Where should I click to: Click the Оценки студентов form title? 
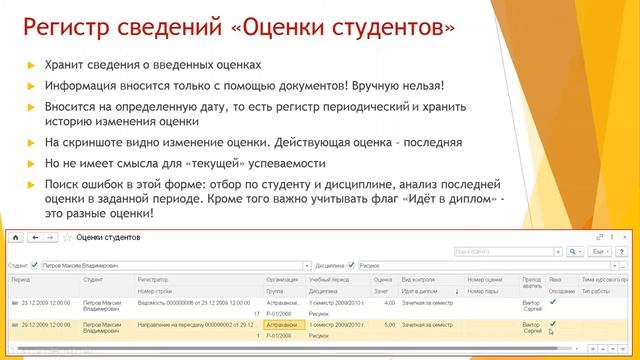point(108,237)
